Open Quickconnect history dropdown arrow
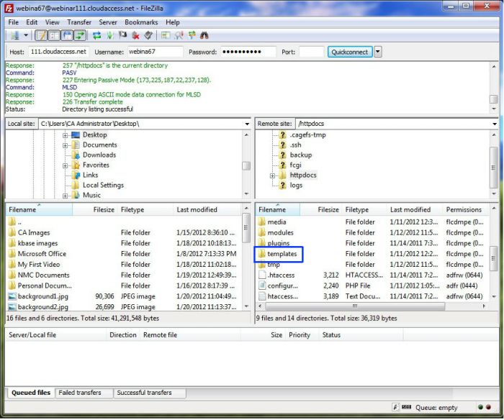Image resolution: width=504 pixels, height=420 pixels. pos(378,52)
